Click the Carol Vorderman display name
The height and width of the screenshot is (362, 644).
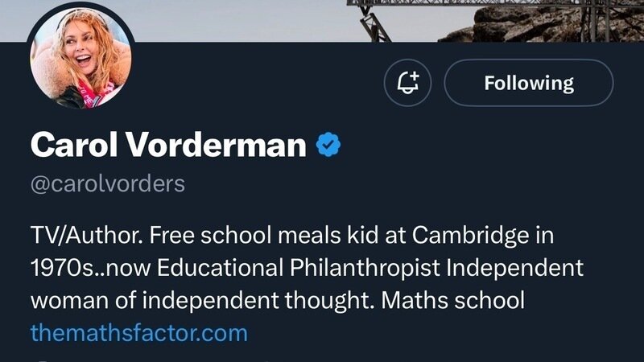coord(168,145)
